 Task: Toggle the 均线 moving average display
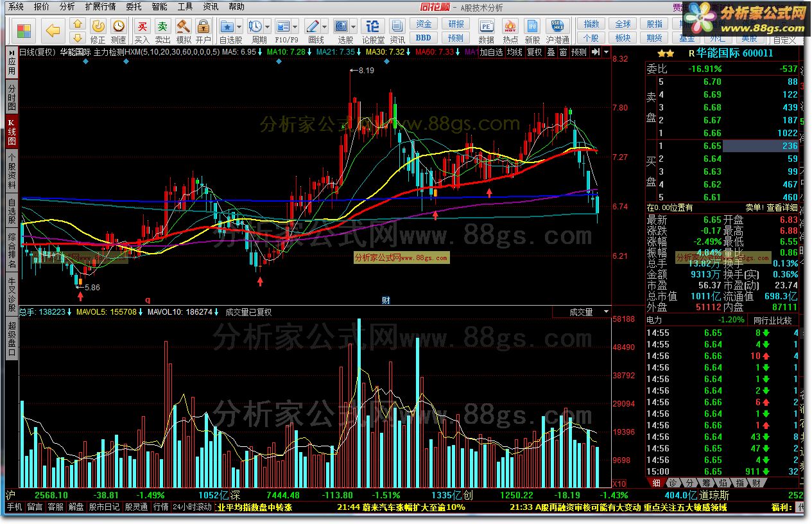514,53
